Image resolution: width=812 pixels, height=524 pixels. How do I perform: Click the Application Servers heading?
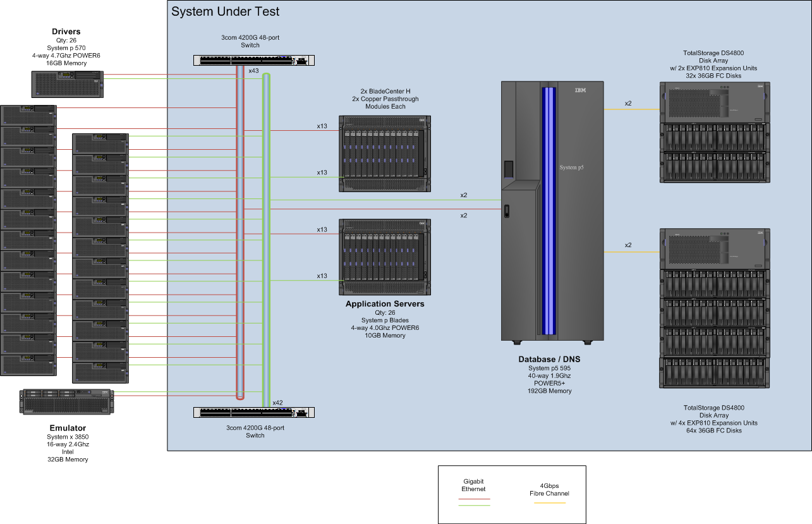tap(385, 304)
